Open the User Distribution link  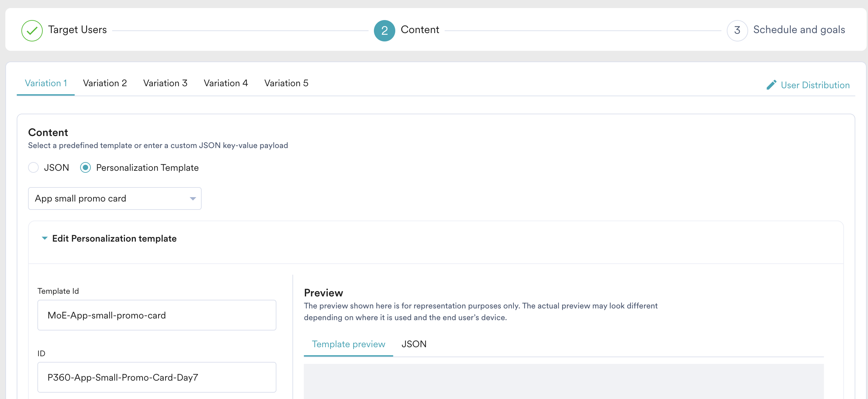815,85
